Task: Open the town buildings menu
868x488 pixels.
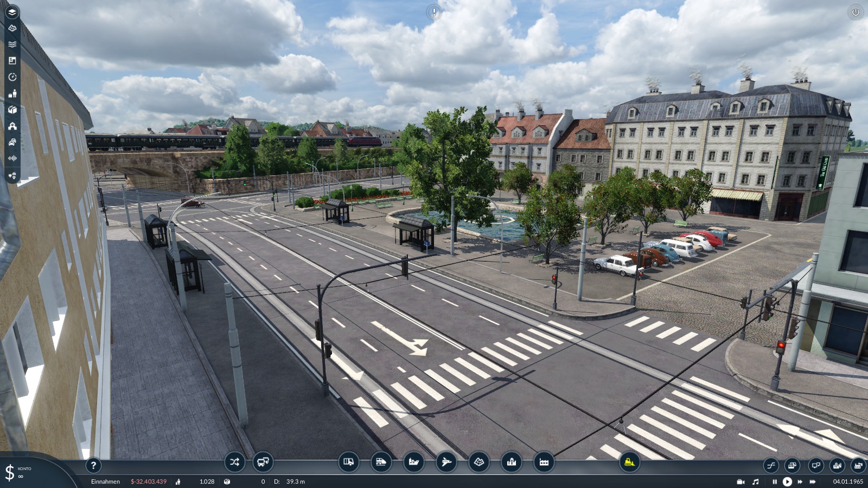Action: [x=512, y=463]
